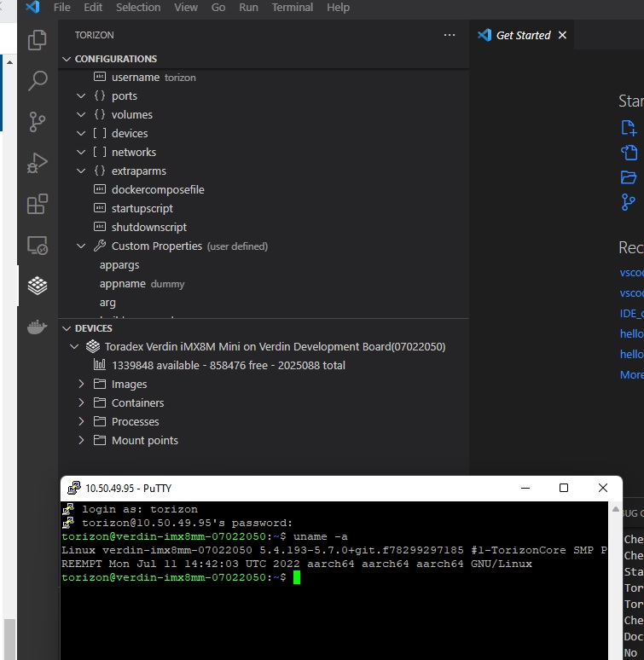The height and width of the screenshot is (660, 644).
Task: Open the Help menu
Action: point(338,8)
